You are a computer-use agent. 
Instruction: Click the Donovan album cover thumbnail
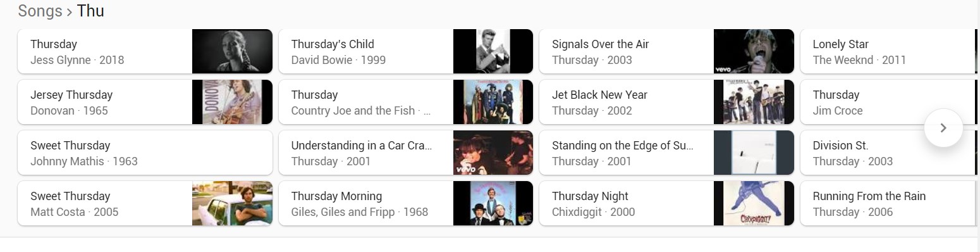232,103
